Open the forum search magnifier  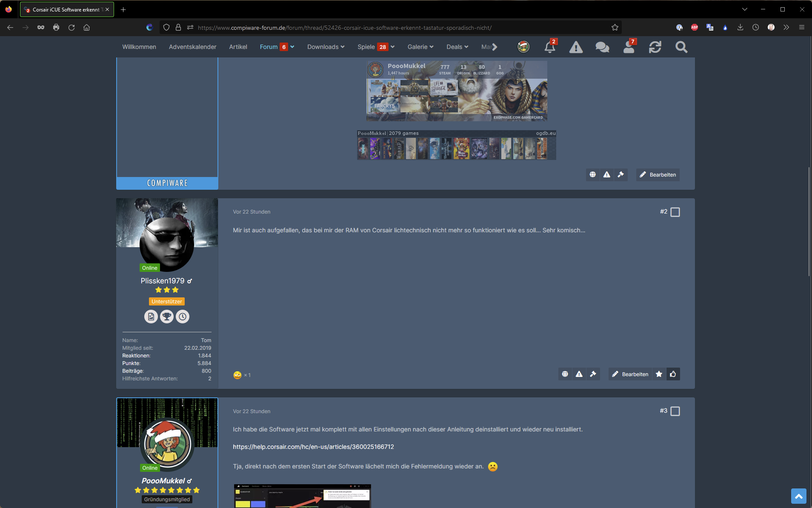pos(681,47)
